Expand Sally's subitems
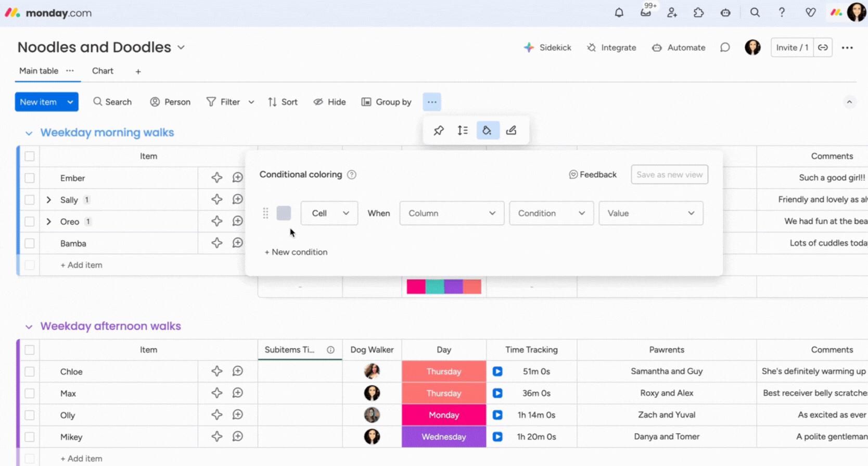The image size is (868, 466). point(49,200)
